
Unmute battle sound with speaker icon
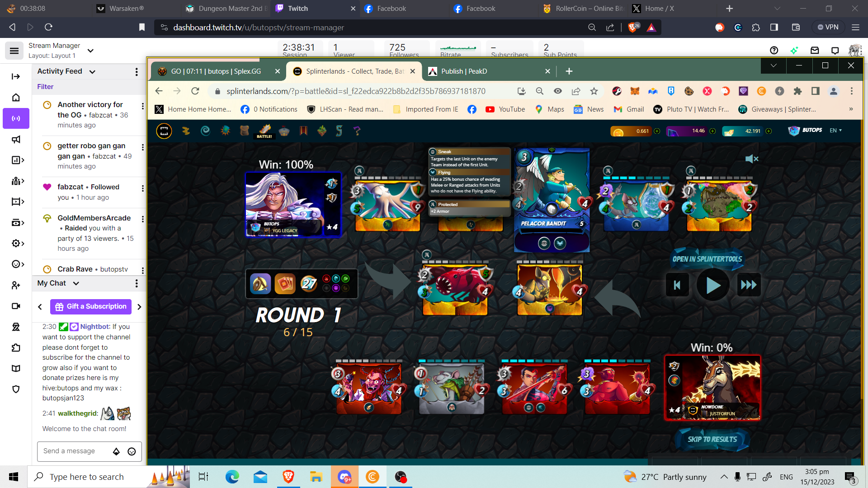click(751, 159)
